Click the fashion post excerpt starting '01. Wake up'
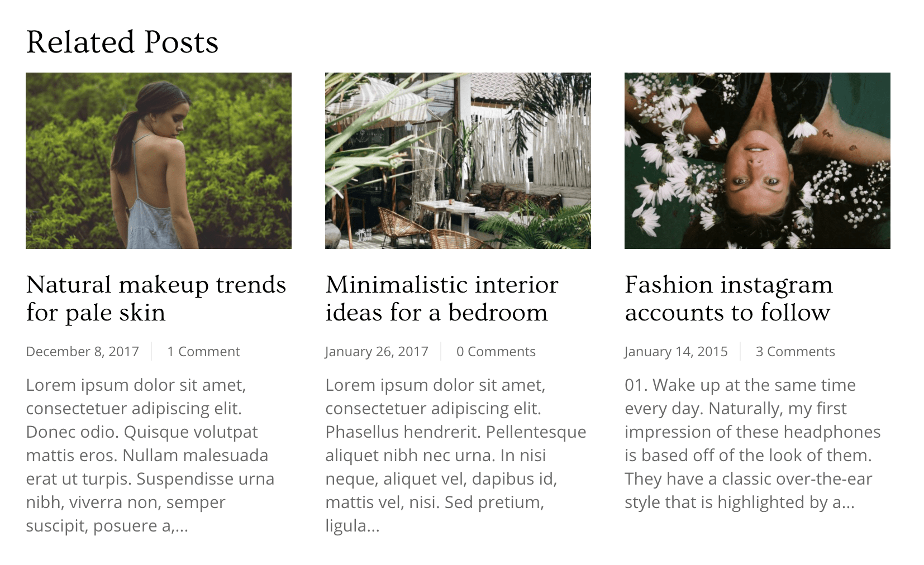The width and height of the screenshot is (924, 565). tap(752, 443)
